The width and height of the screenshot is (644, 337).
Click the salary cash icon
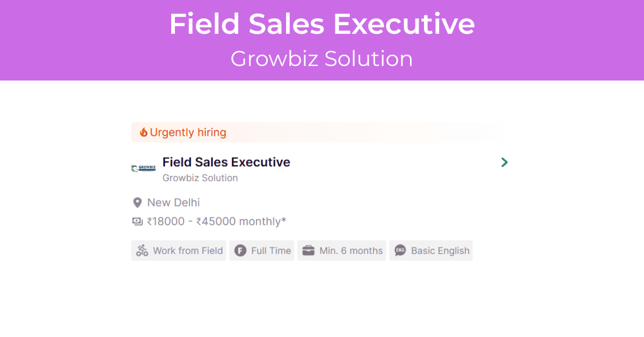pyautogui.click(x=137, y=221)
